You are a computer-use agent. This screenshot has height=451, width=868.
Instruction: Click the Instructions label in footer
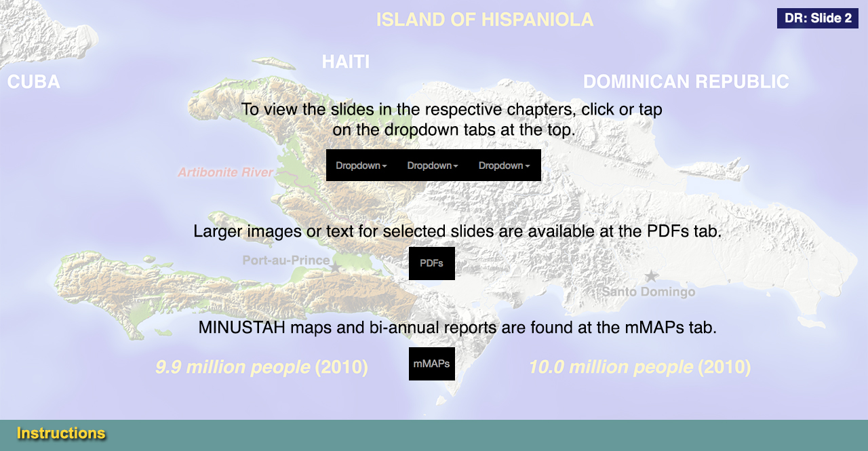61,433
